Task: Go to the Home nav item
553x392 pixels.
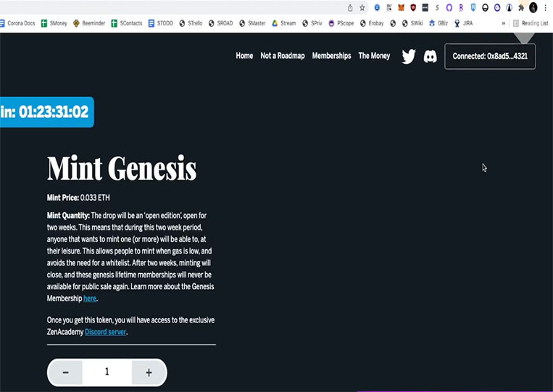Action: (x=244, y=56)
